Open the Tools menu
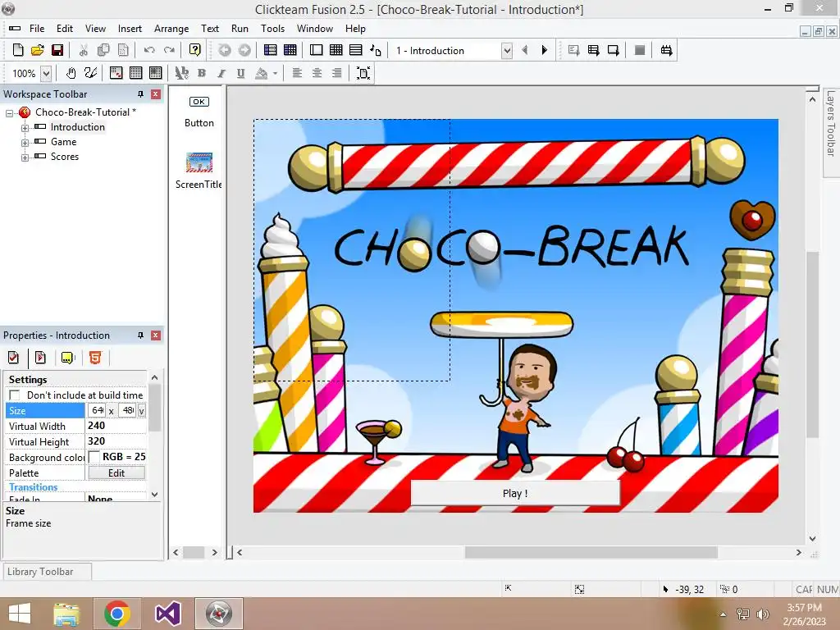 [272, 29]
